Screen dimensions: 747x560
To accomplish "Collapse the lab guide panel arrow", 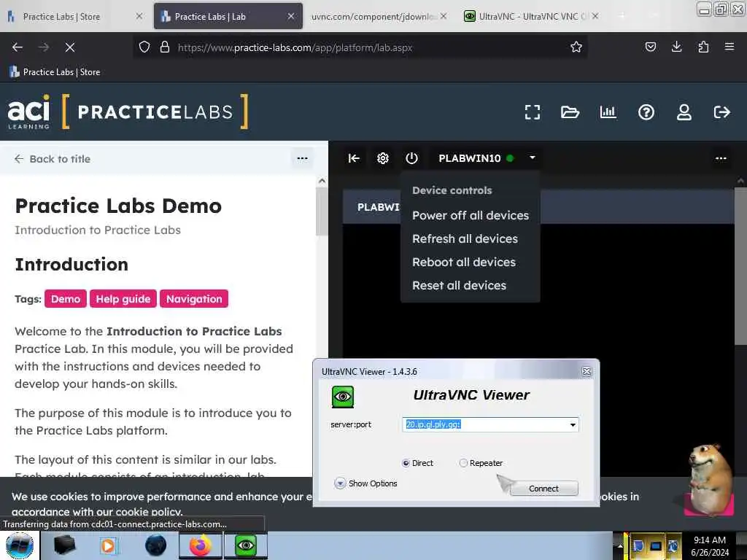I will coord(354,158).
